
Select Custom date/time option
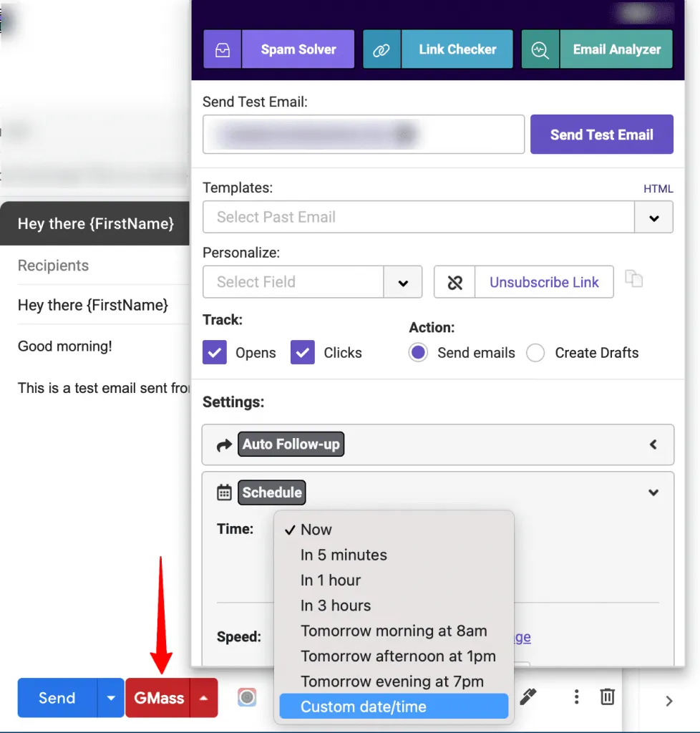click(394, 707)
